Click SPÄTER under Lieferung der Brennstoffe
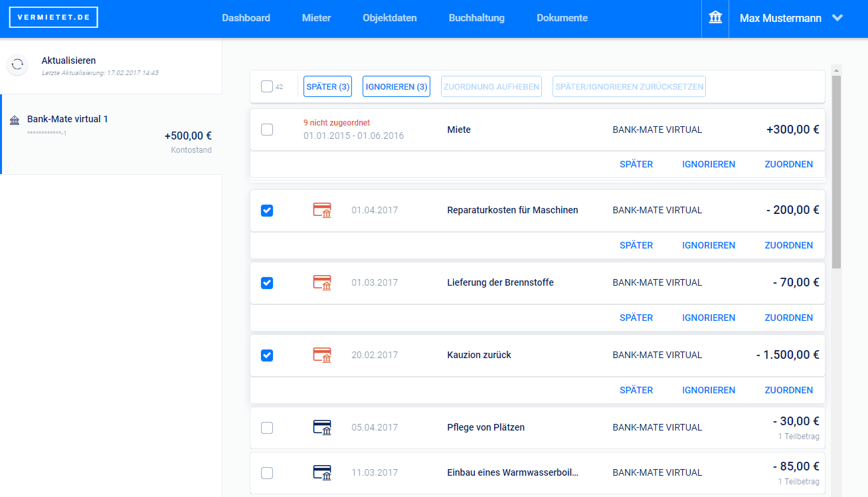The width and height of the screenshot is (868, 497). coord(636,318)
